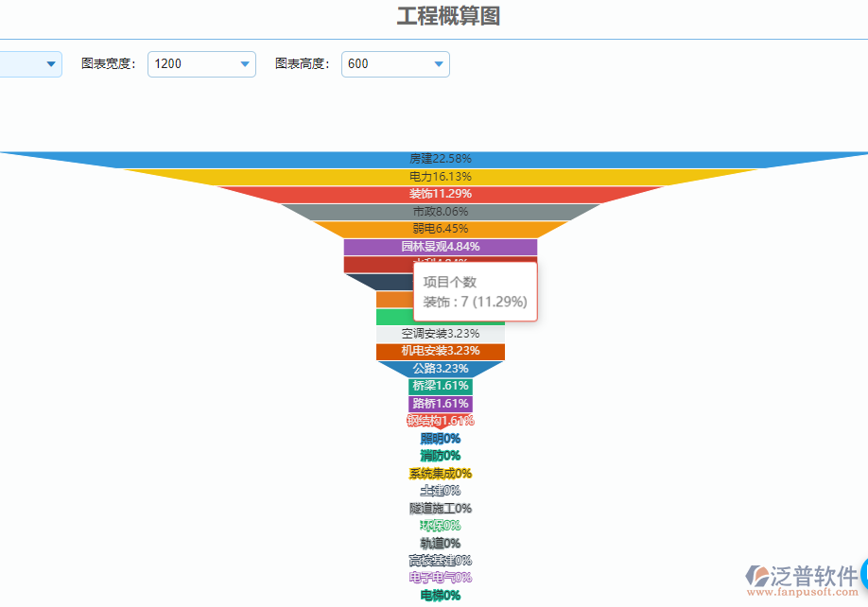Click the 桥梁1.61% segment

click(x=439, y=386)
